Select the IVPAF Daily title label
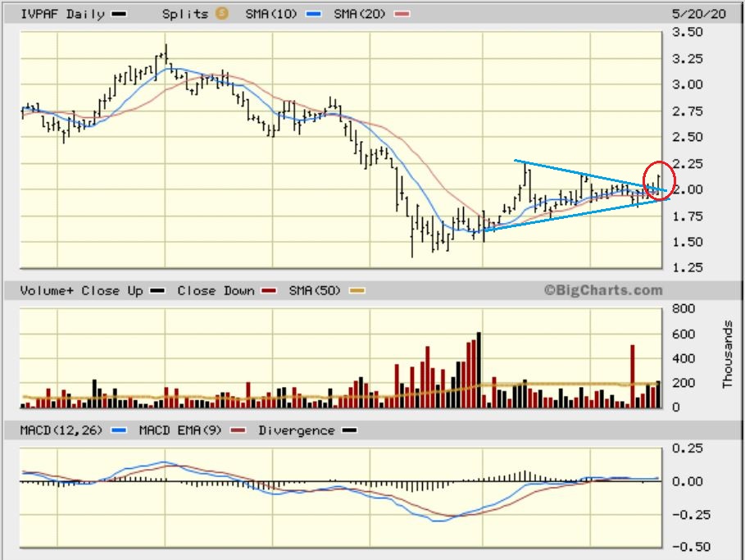This screenshot has height=560, width=745. click(x=62, y=15)
